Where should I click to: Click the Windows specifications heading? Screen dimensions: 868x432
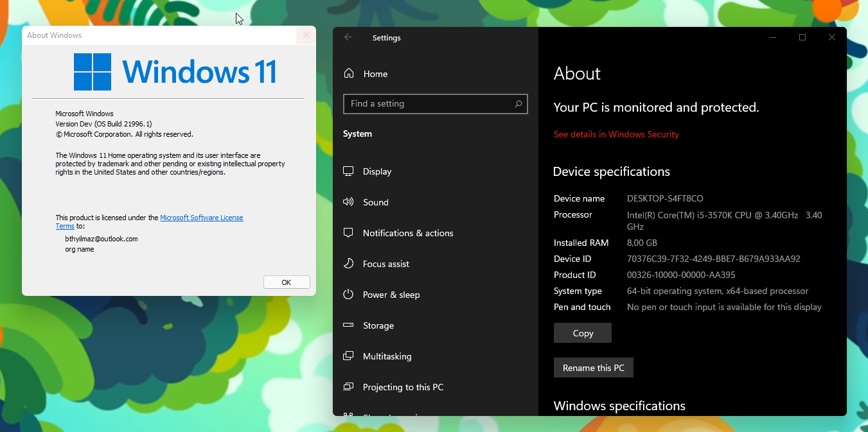[619, 406]
